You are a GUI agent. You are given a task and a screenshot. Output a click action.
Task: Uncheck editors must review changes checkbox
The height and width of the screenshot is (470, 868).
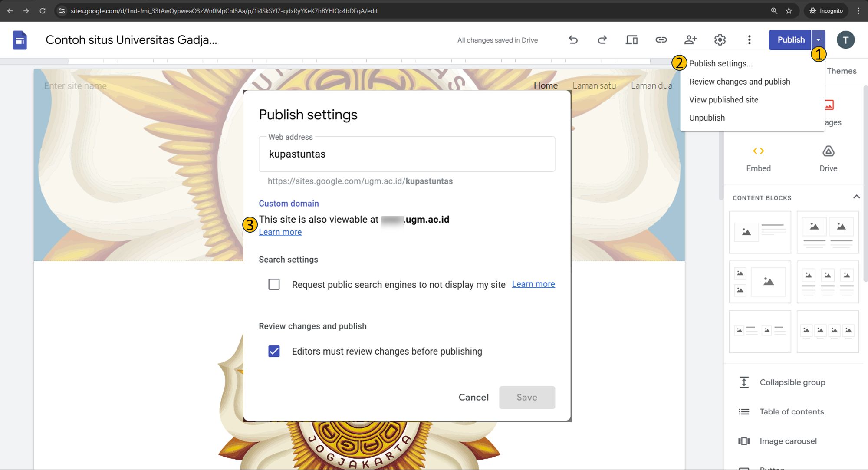pos(274,351)
